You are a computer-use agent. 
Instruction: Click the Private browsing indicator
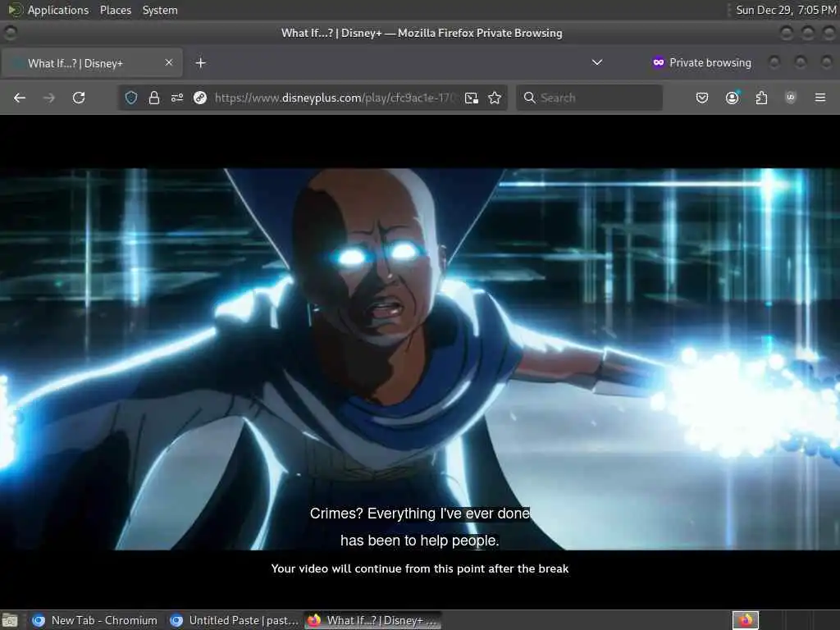click(x=702, y=62)
